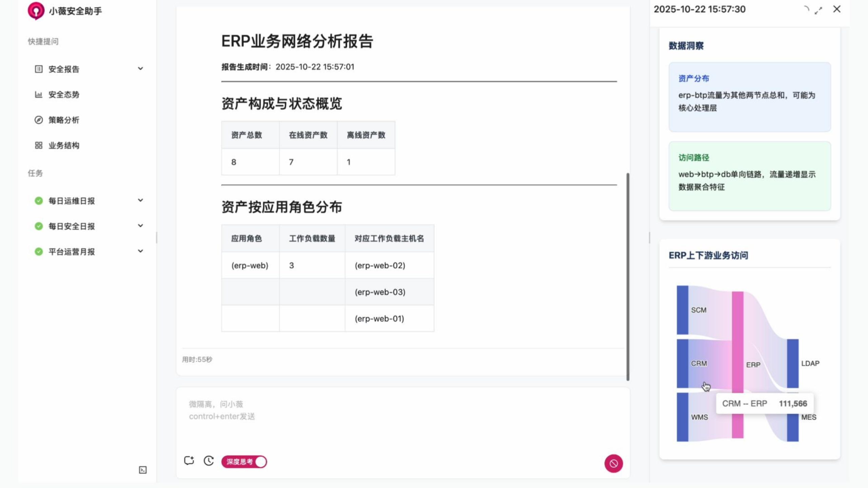Viewport: 868px width, 488px height.
Task: Open the history clock icon
Action: 209,461
